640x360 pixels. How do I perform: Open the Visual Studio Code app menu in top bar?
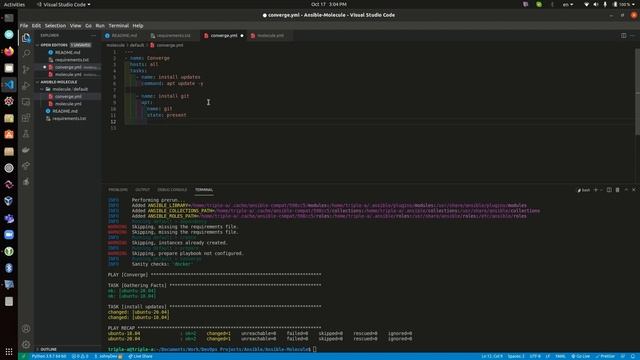coord(64,4)
